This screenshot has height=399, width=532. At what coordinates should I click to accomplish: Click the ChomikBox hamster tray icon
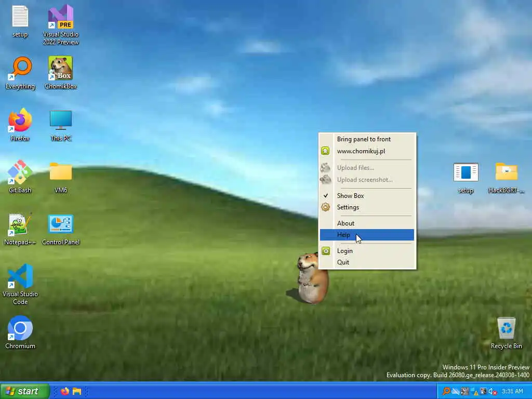[465, 391]
